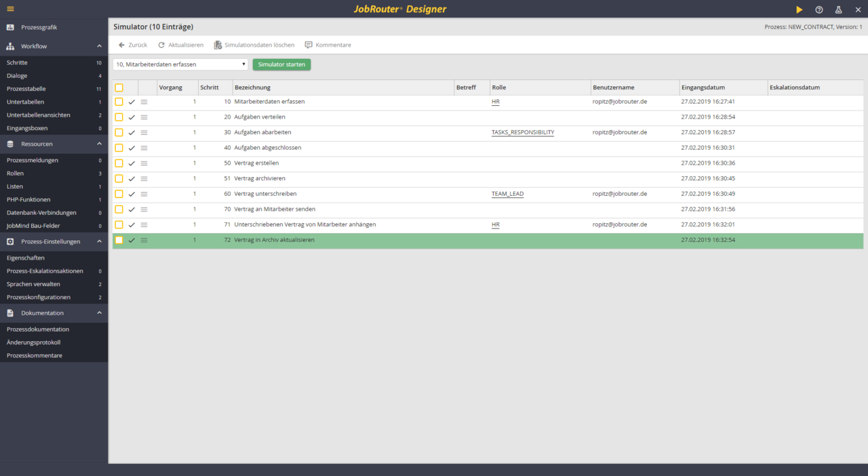Select Rollen in the sidebar
The width and height of the screenshot is (868, 476).
pos(15,174)
